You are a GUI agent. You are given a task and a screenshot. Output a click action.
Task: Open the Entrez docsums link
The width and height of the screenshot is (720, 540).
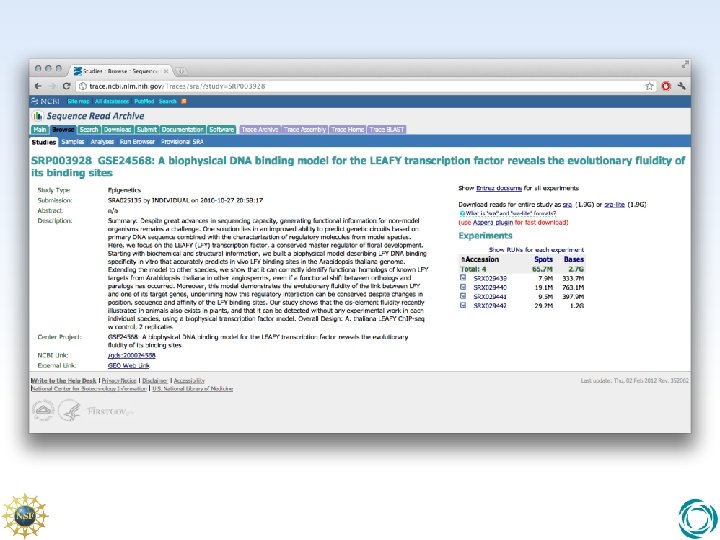(499, 188)
